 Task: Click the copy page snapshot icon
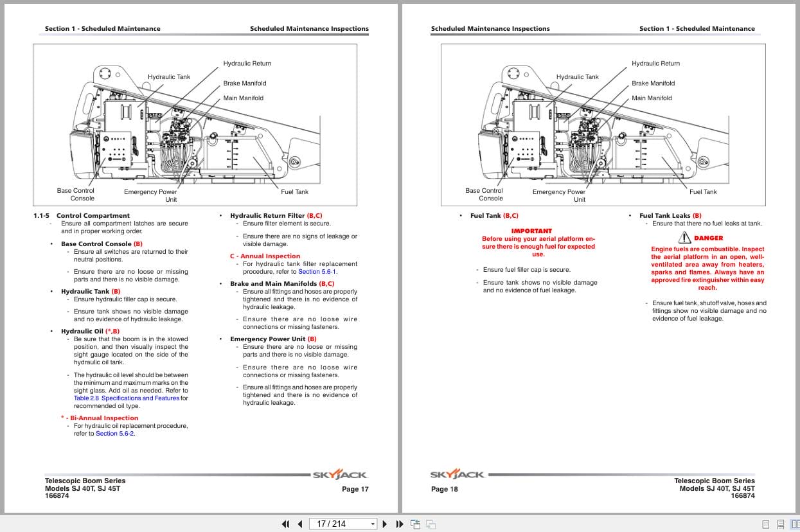pyautogui.click(x=414, y=524)
